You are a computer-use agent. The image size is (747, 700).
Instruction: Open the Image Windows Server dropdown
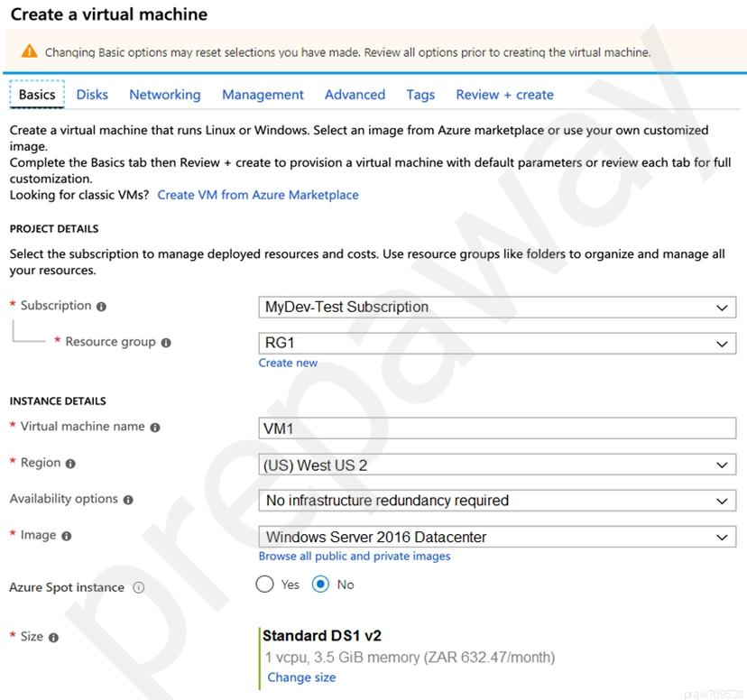[x=497, y=537]
